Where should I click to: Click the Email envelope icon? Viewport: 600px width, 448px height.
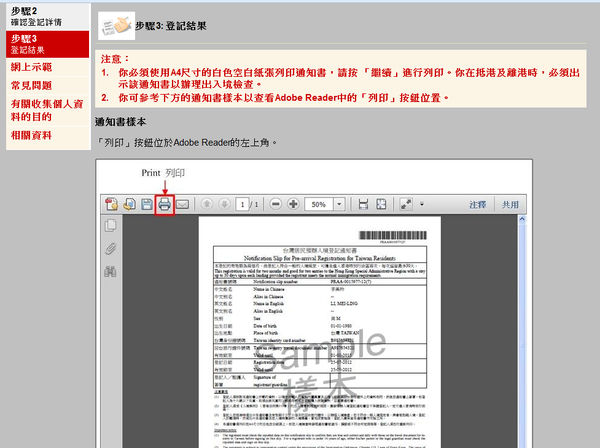[182, 203]
